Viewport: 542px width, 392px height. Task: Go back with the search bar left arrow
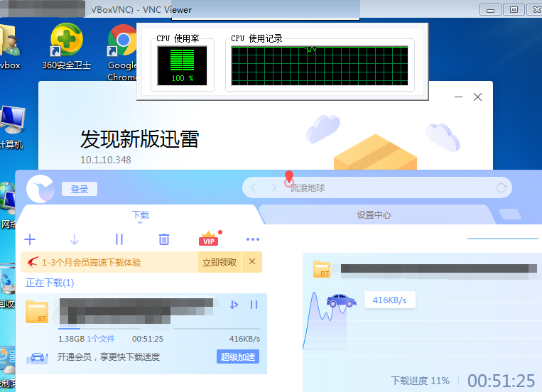pos(253,187)
